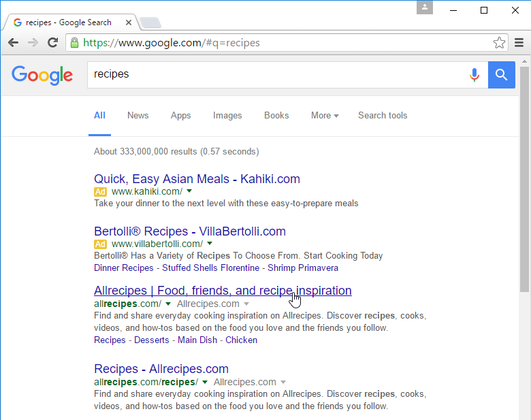The height and width of the screenshot is (420, 531).
Task: Open the new tab button
Action: 150,22
